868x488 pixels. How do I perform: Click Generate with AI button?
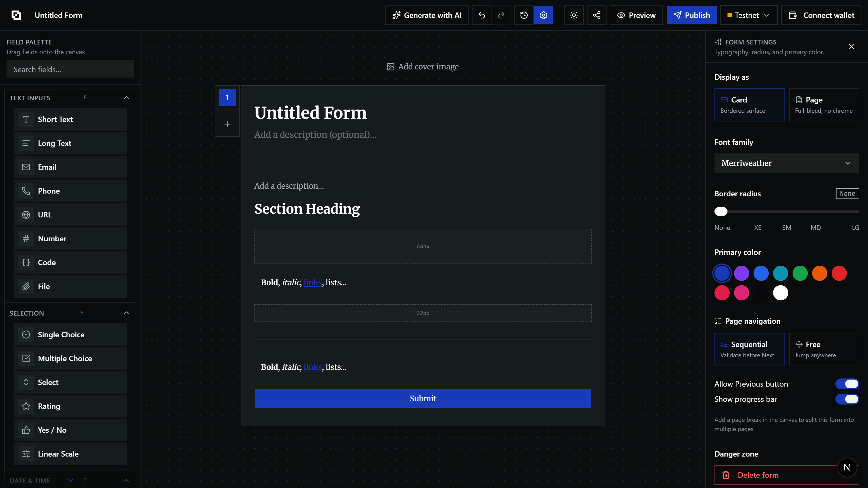point(427,15)
